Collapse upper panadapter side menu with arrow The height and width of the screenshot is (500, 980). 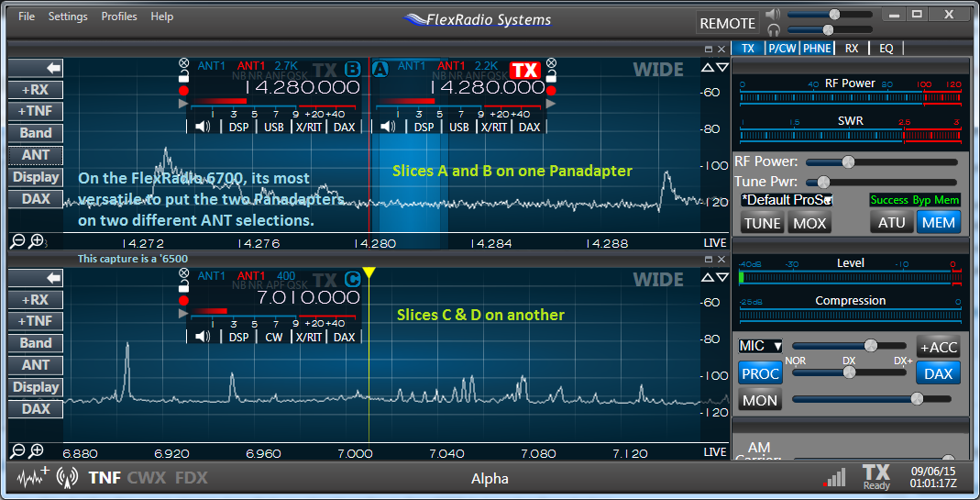(36, 68)
